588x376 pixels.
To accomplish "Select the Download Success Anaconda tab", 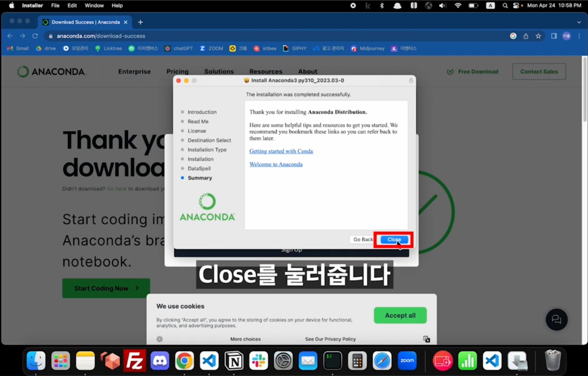I will pos(85,22).
